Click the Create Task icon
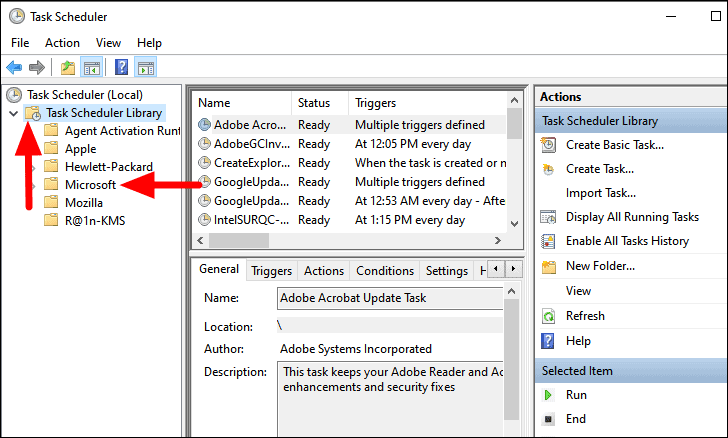The image size is (728, 438). click(548, 169)
